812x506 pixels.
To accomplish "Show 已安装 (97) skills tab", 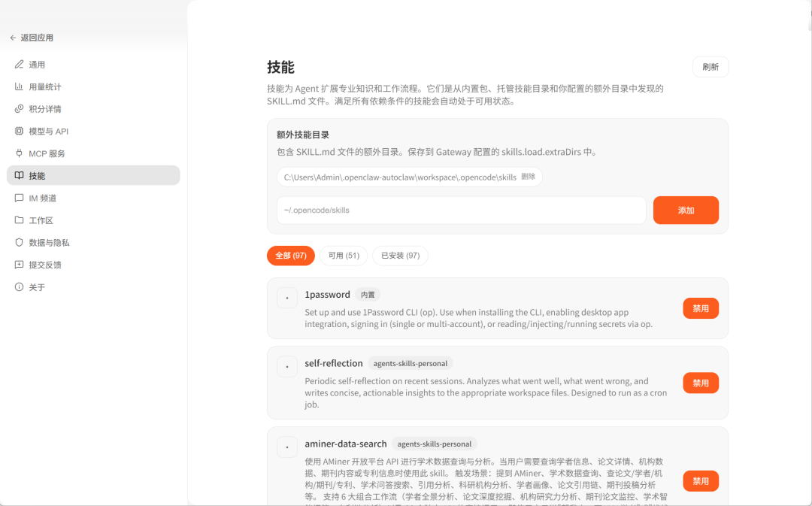I will [400, 256].
